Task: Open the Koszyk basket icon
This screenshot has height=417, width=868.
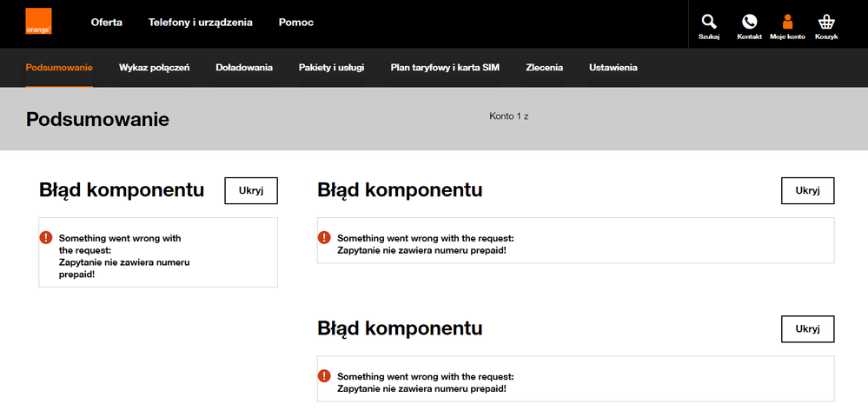Action: point(826,23)
